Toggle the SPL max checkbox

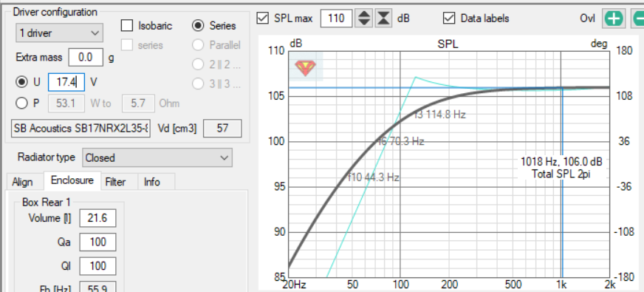click(x=261, y=18)
